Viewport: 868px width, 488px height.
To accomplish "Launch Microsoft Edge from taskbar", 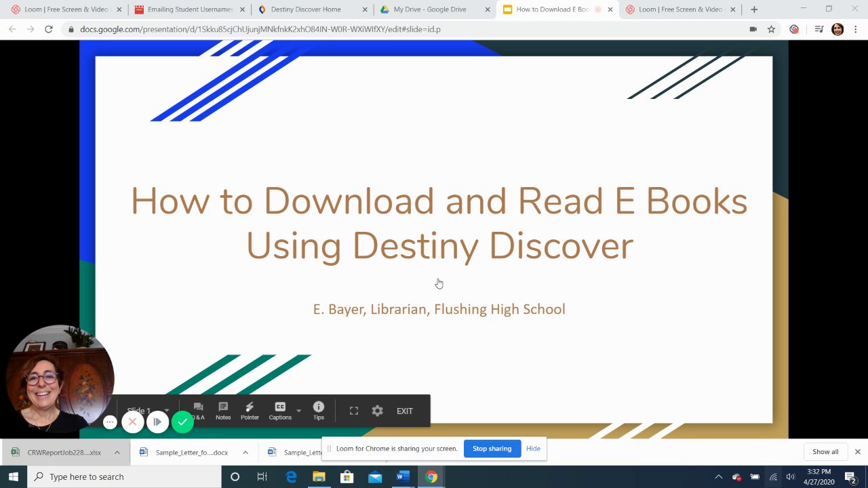I will [x=291, y=476].
